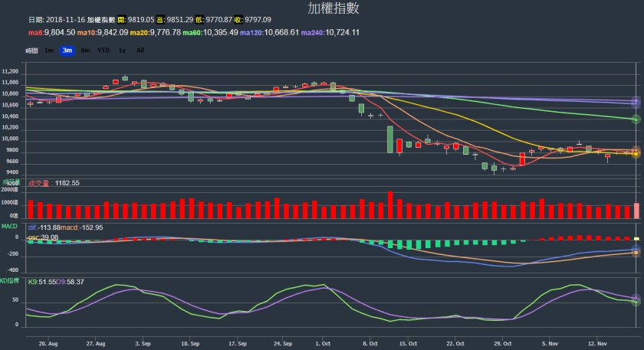Click the MACD dif line end marker
The width and height of the screenshot is (644, 350).
pos(636,251)
